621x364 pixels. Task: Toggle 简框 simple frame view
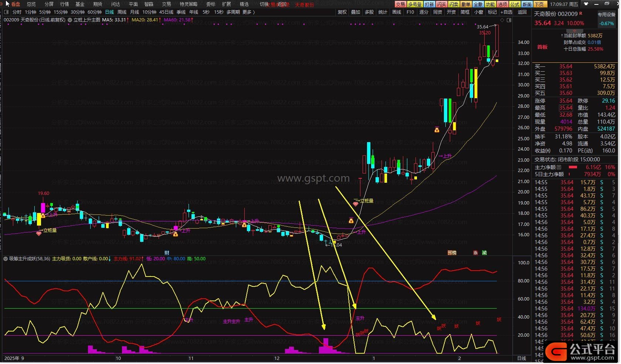(x=465, y=12)
